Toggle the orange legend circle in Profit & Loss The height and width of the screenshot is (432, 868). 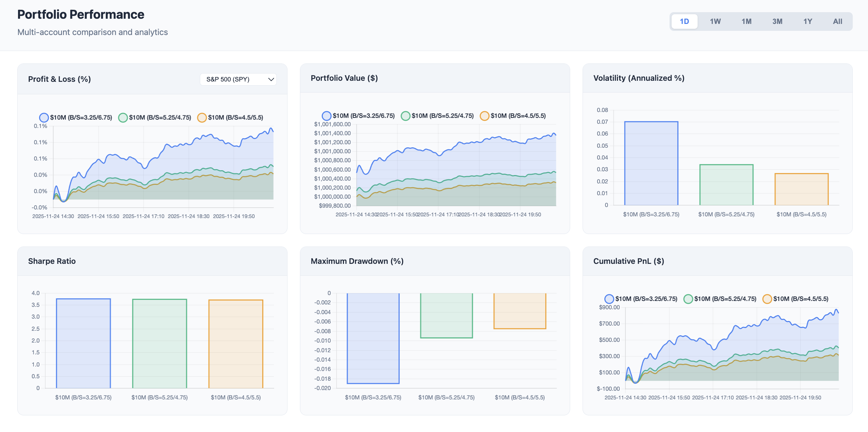202,118
